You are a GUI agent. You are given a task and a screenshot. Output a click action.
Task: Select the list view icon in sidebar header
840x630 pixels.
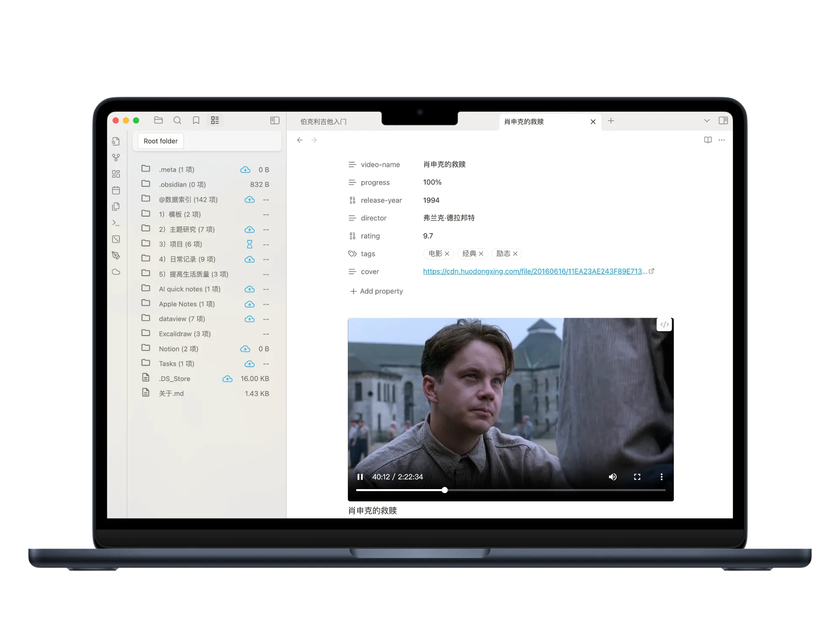pyautogui.click(x=215, y=120)
